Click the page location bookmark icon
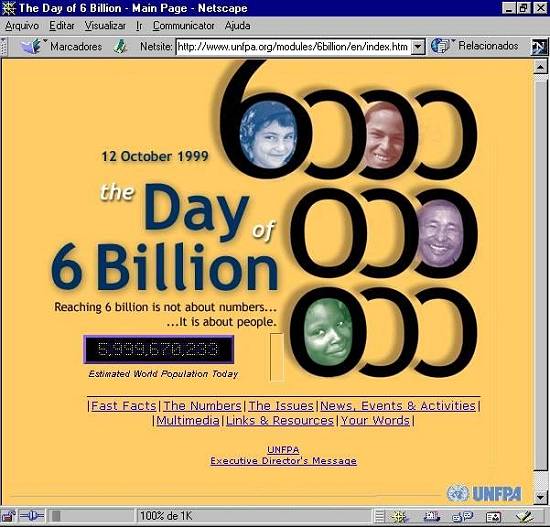Viewport: 550px width, 527px height. [x=120, y=46]
